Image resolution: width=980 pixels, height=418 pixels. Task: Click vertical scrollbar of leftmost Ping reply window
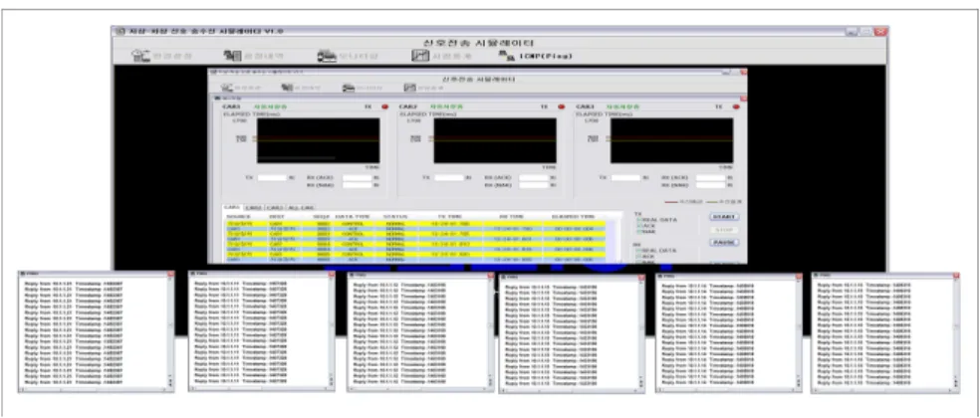coord(171,331)
